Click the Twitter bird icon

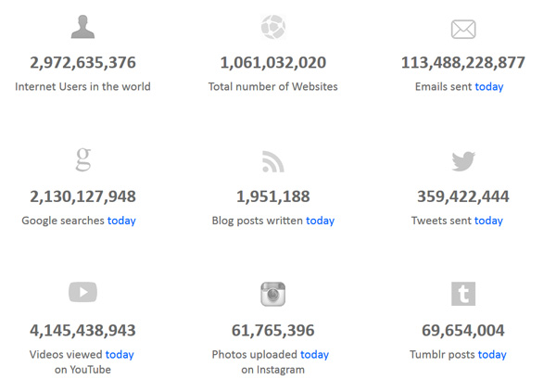click(462, 161)
